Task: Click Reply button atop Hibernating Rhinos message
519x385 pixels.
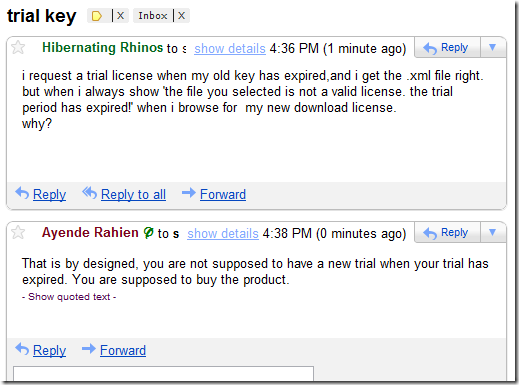Action: click(x=447, y=48)
